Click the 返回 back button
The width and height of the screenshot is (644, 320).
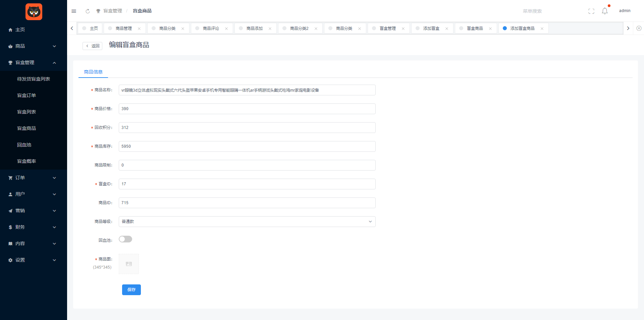93,46
